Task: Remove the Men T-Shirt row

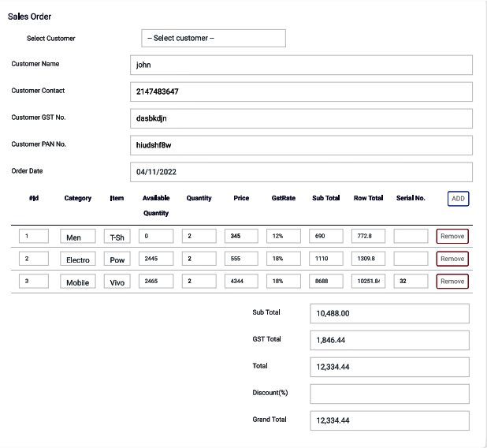Action: click(x=452, y=236)
